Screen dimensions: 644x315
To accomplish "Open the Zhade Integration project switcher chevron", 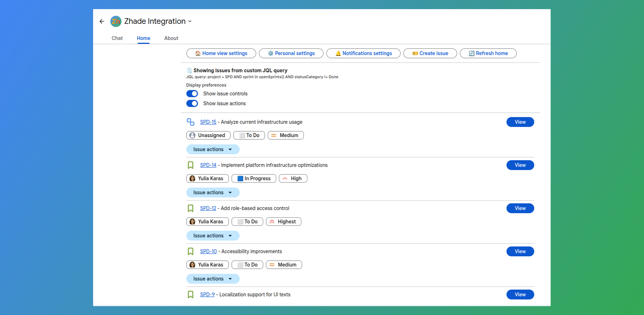I will click(x=190, y=21).
